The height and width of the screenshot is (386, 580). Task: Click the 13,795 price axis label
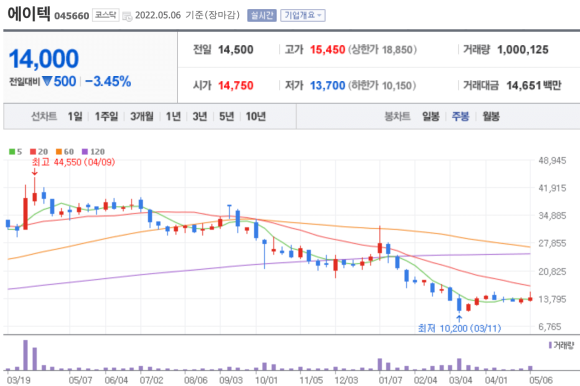click(552, 299)
